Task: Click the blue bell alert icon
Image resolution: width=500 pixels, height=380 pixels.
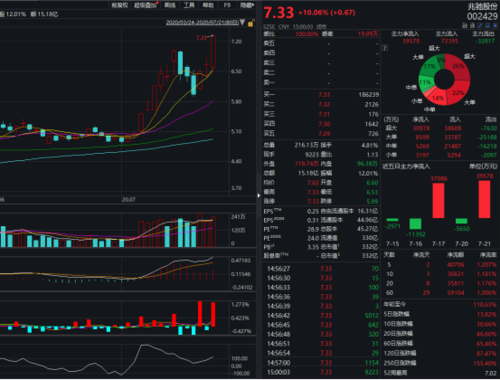Action: (488, 25)
